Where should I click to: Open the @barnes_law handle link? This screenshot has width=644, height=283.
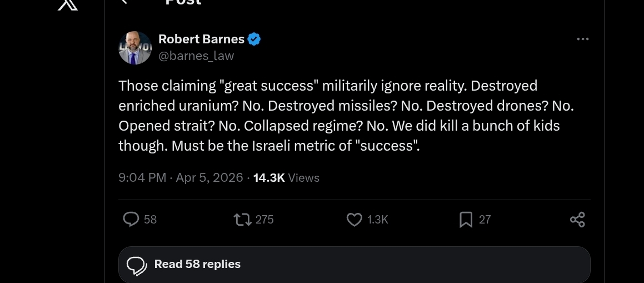[196, 56]
